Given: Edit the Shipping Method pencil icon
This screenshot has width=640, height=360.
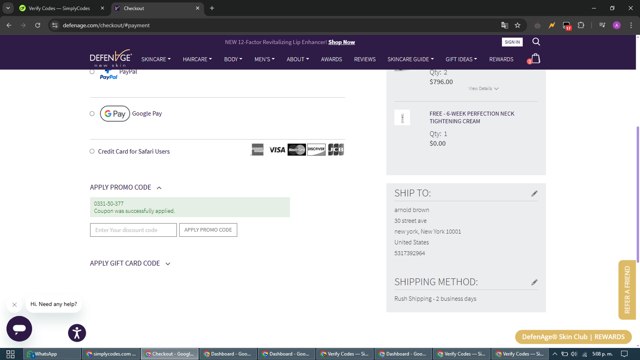Looking at the screenshot, I should (534, 282).
